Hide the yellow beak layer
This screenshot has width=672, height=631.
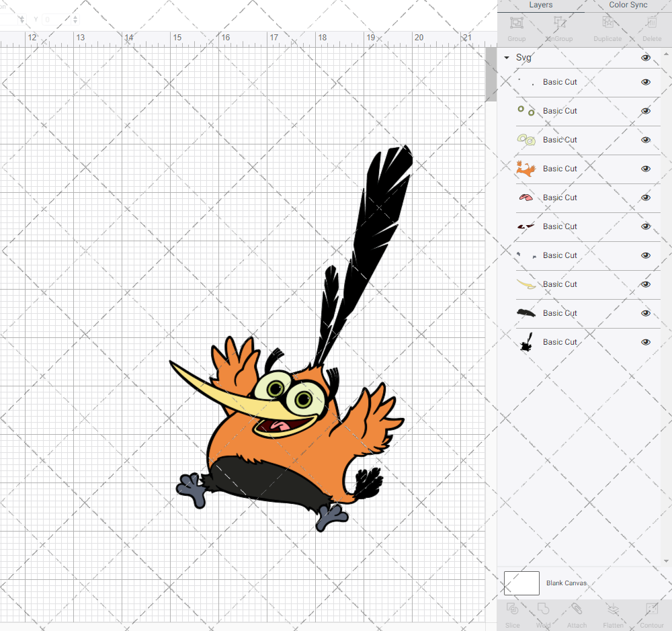coord(646,284)
